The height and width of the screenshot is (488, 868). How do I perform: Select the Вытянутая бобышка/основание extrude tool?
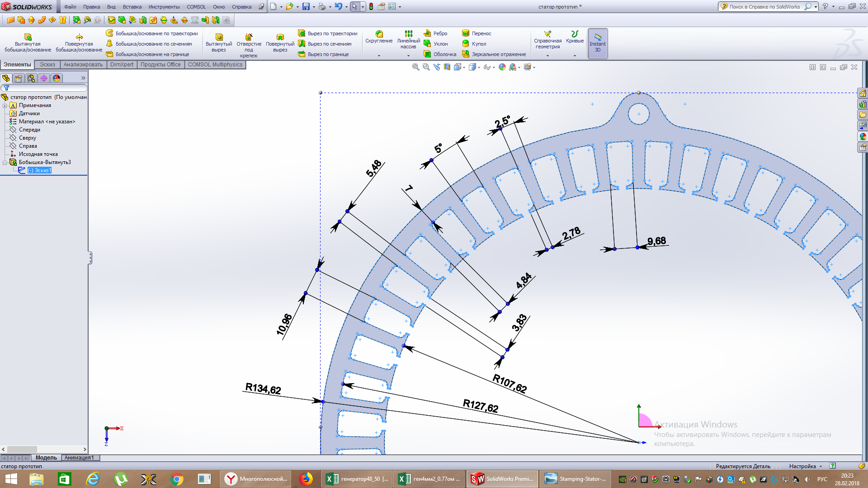(x=28, y=43)
